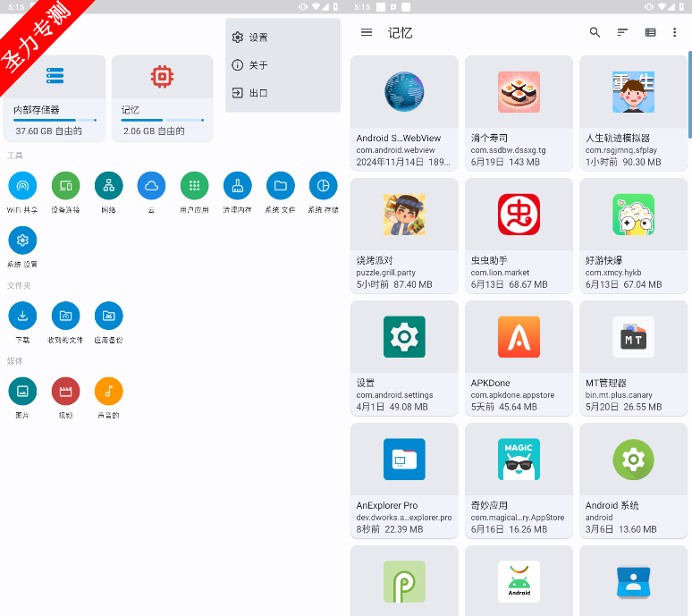Viewport: 692px width, 616px height.
Task: Open the 虫虫助手 app card
Action: tap(519, 236)
